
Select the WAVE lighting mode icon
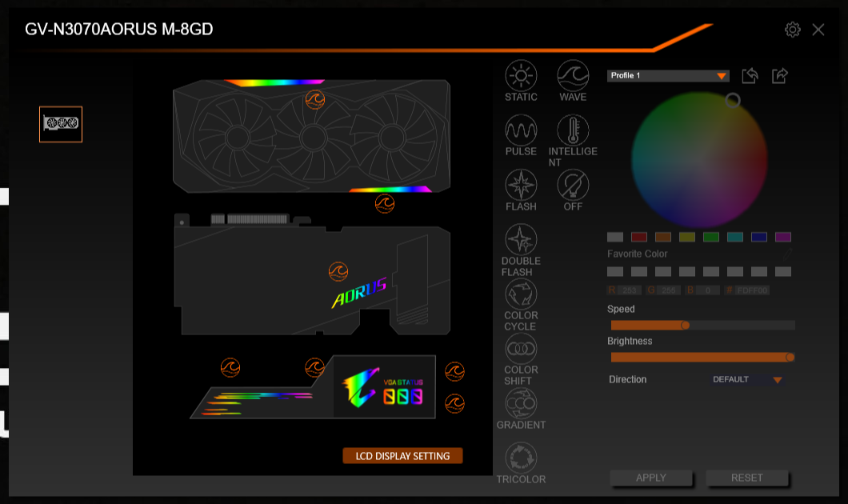tap(573, 76)
